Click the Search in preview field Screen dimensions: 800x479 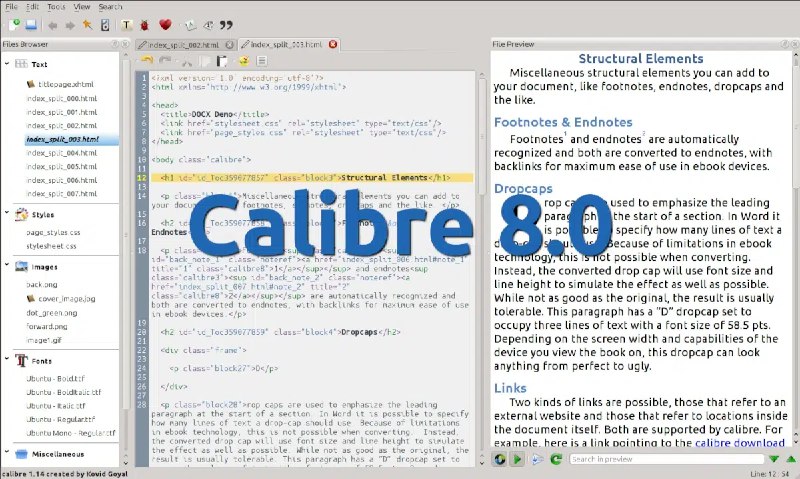(666, 459)
